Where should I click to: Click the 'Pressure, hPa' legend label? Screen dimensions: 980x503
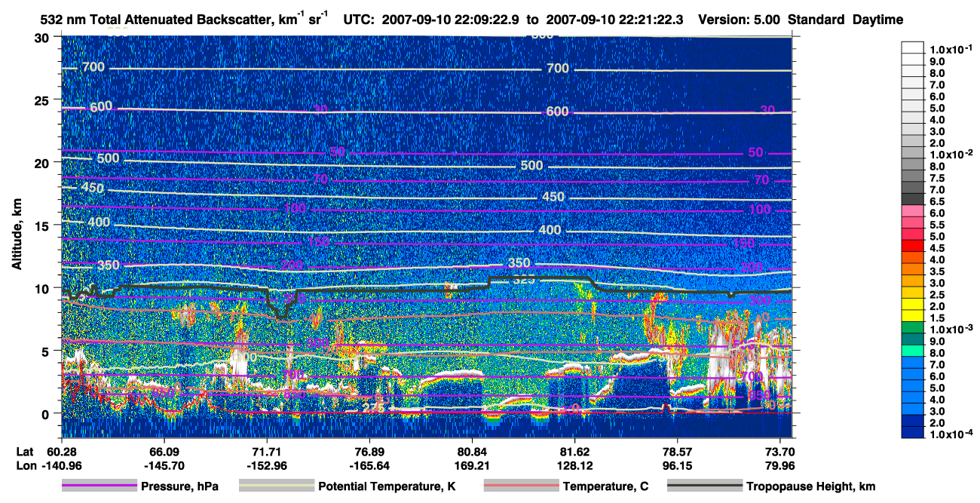[179, 486]
